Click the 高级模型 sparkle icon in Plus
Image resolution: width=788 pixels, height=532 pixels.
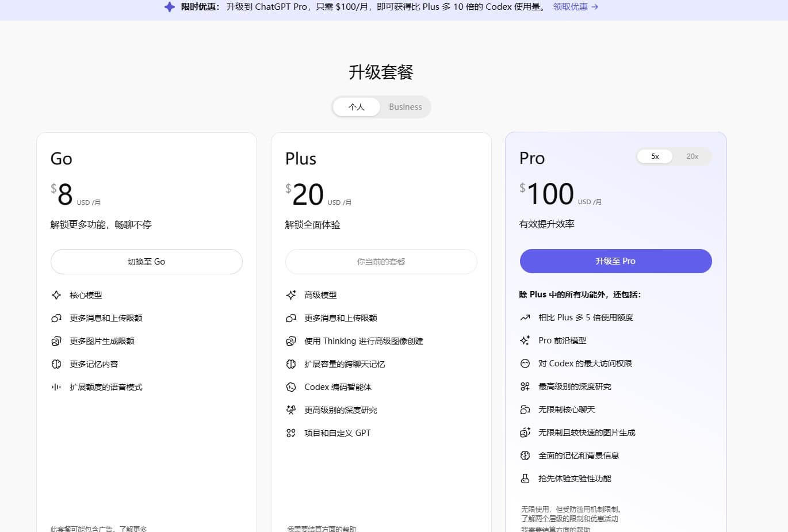[x=291, y=295]
